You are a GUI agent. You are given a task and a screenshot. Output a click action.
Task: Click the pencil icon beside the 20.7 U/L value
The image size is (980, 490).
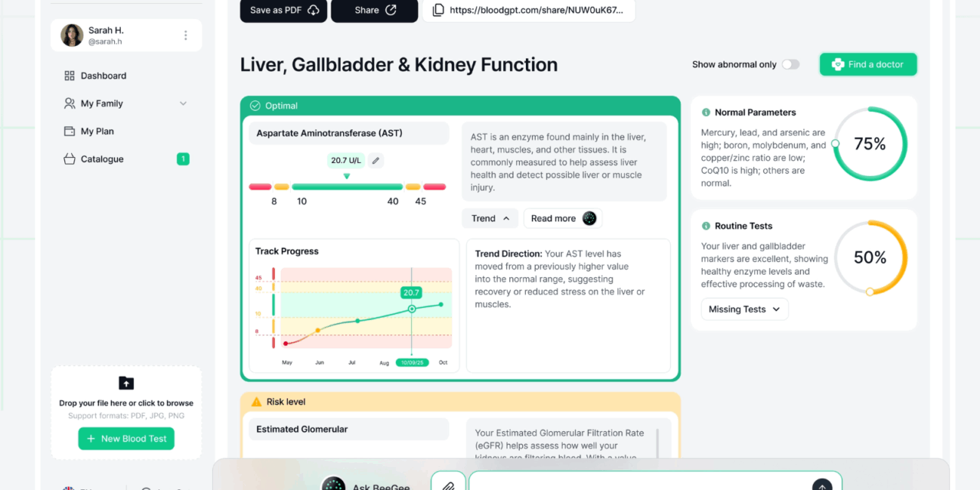point(374,160)
